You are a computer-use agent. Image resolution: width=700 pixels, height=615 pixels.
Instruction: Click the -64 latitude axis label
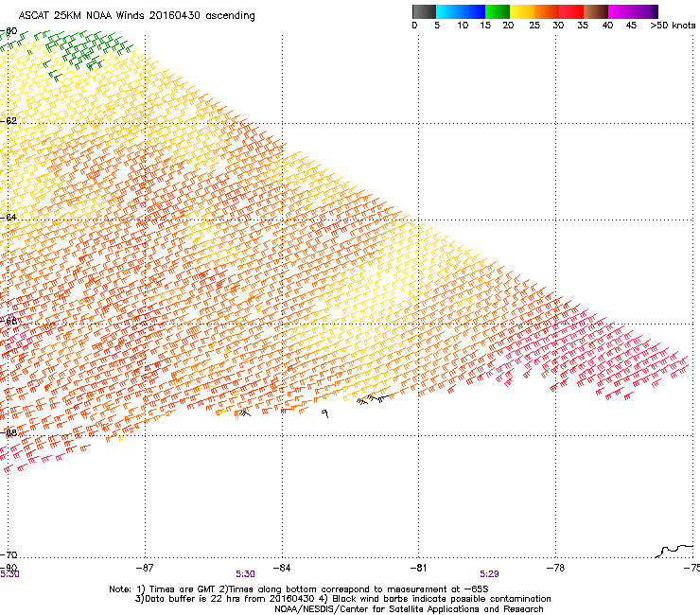(9, 218)
